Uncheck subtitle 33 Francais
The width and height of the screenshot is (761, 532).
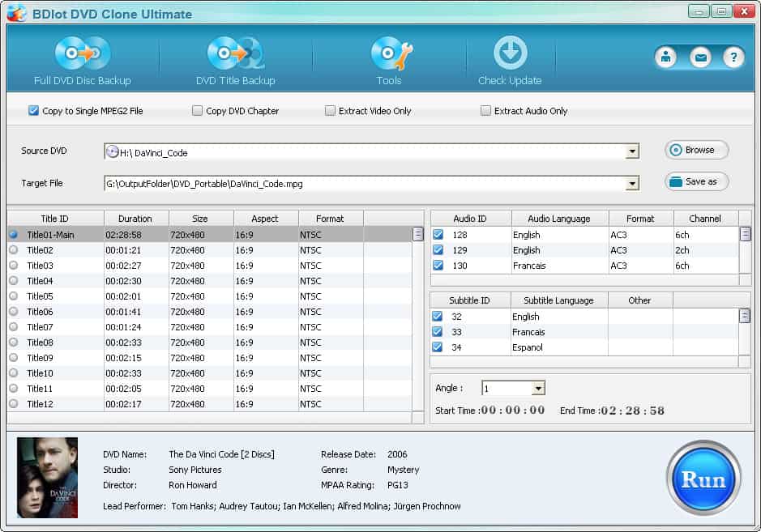438,332
